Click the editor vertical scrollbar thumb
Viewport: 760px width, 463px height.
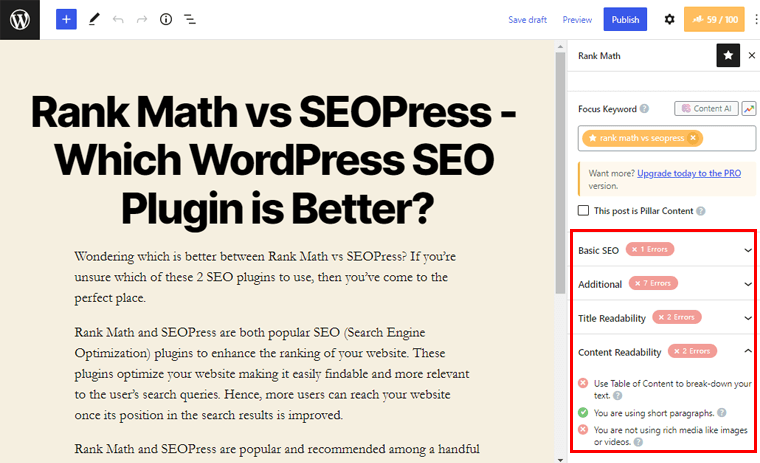click(560, 172)
